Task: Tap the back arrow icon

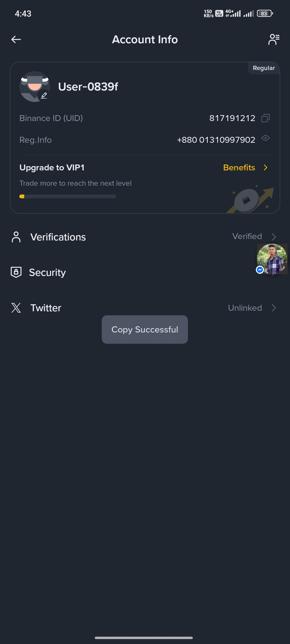Action: 16,39
